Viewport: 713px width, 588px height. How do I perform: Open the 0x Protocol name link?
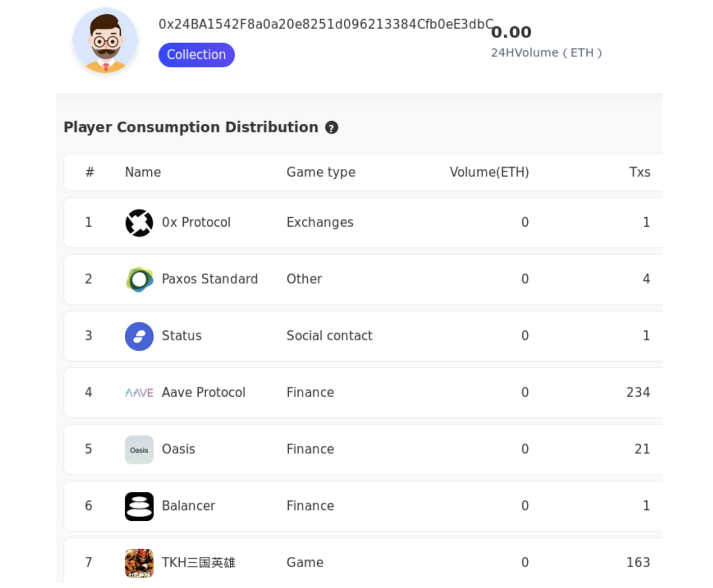[x=196, y=222]
